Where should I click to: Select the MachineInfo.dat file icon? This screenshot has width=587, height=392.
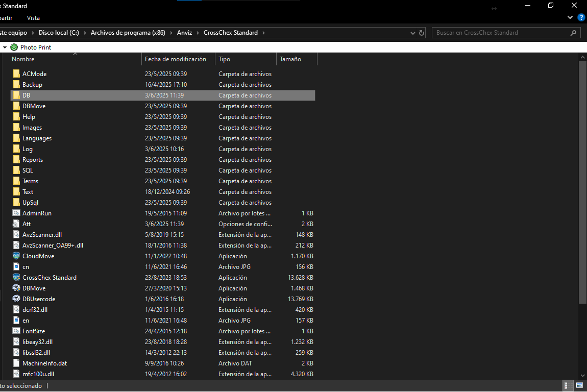[16, 363]
